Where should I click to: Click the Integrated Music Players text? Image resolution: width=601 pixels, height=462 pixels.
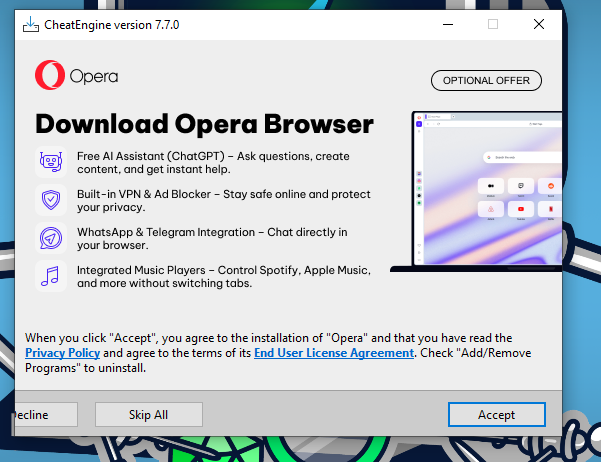click(224, 276)
